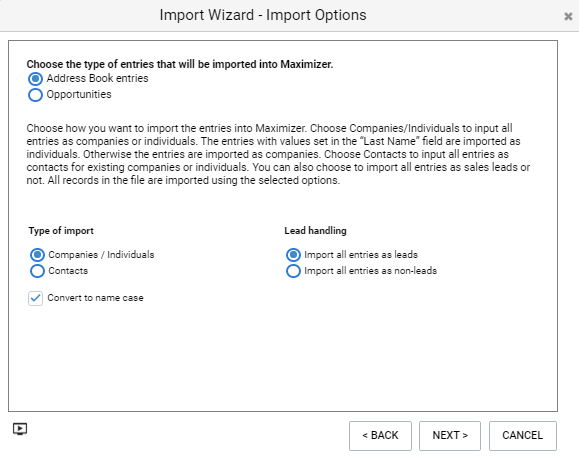Image resolution: width=579 pixels, height=467 pixels.
Task: Click the Type of import heading
Action: 61,231
